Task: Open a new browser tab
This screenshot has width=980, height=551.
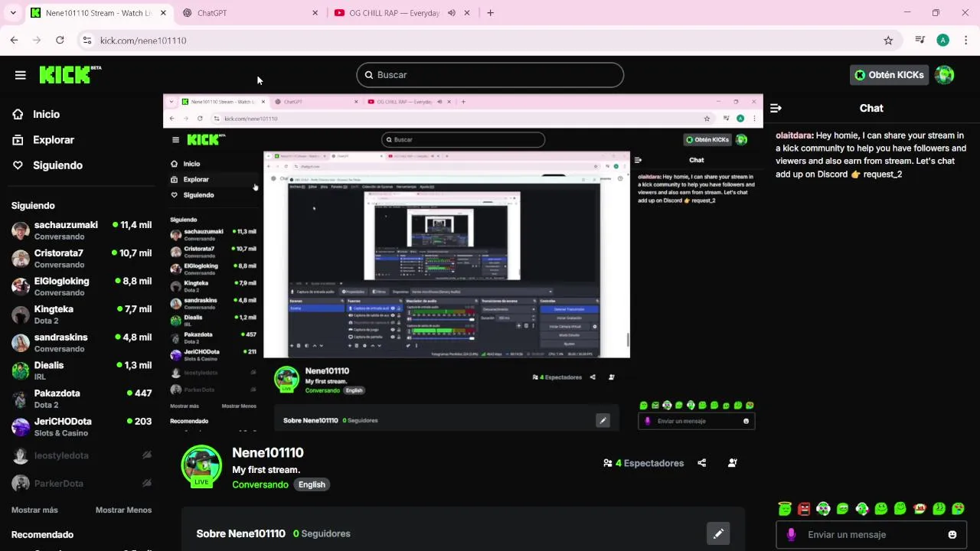Action: click(x=490, y=13)
